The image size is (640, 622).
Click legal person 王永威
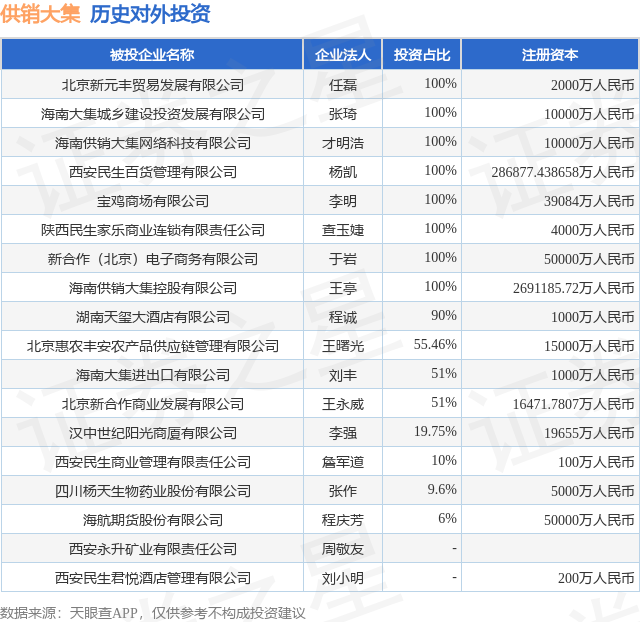coord(342,404)
